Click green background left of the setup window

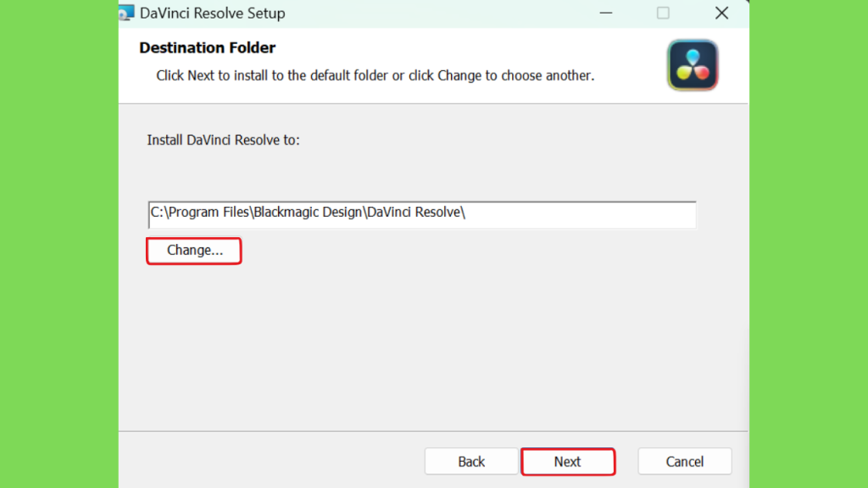point(58,244)
